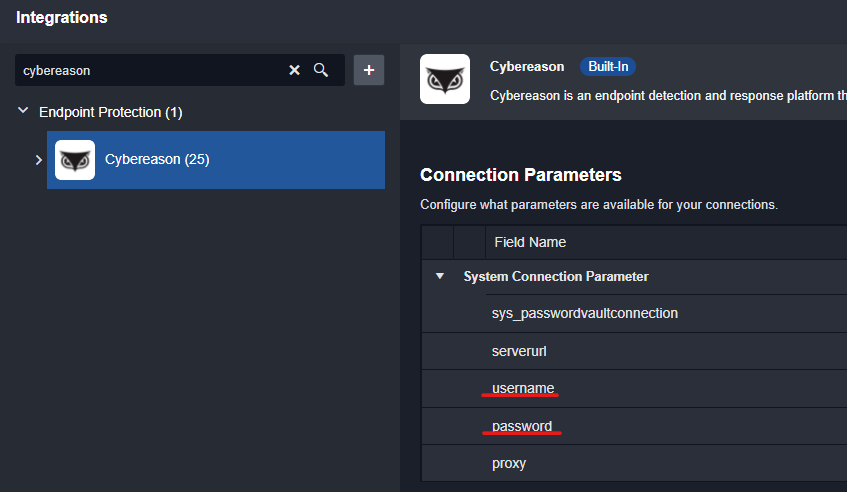Select the serverurl field row

[x=519, y=351]
